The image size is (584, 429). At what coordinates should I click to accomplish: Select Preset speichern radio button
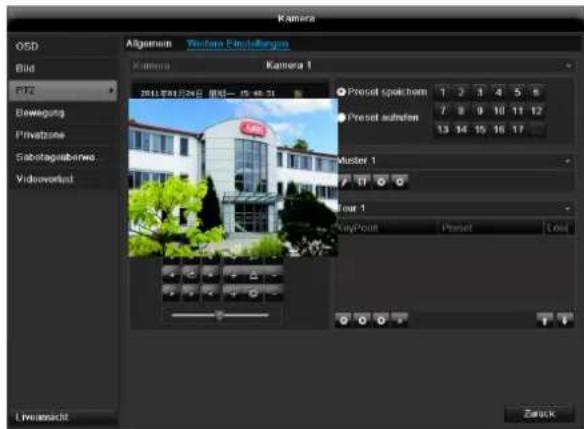pyautogui.click(x=341, y=92)
